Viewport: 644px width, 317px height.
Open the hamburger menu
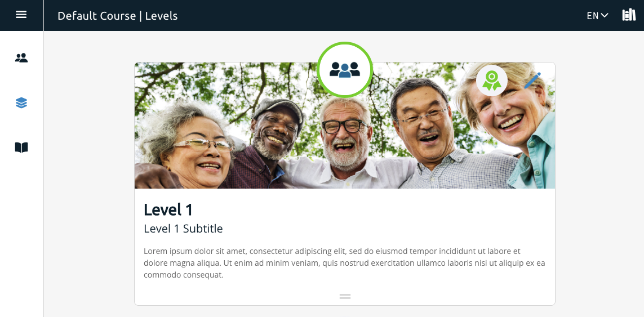pos(21,15)
